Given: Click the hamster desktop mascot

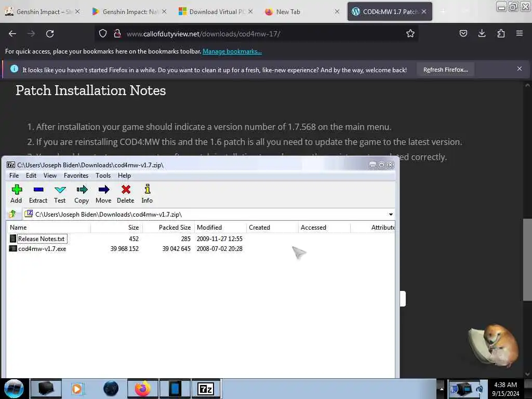Looking at the screenshot, I should (494, 345).
